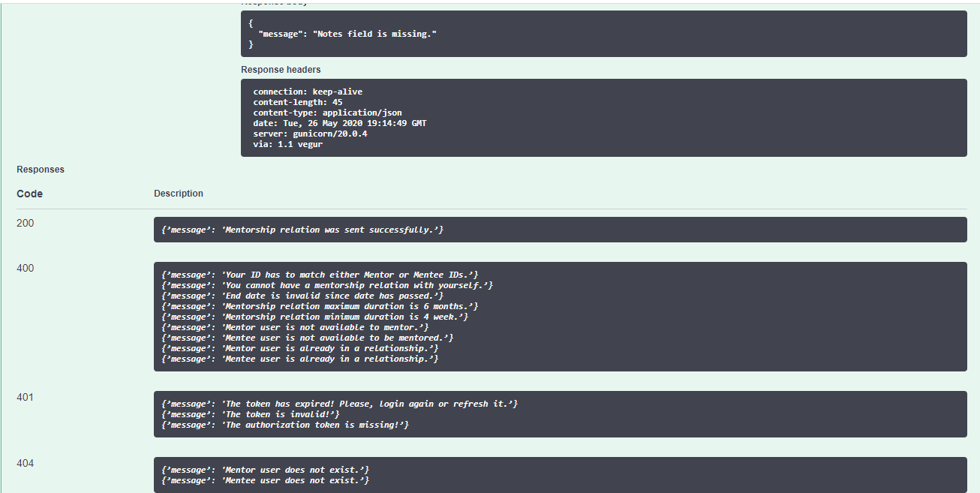
Task: Select the 401 response code
Action: (26, 398)
